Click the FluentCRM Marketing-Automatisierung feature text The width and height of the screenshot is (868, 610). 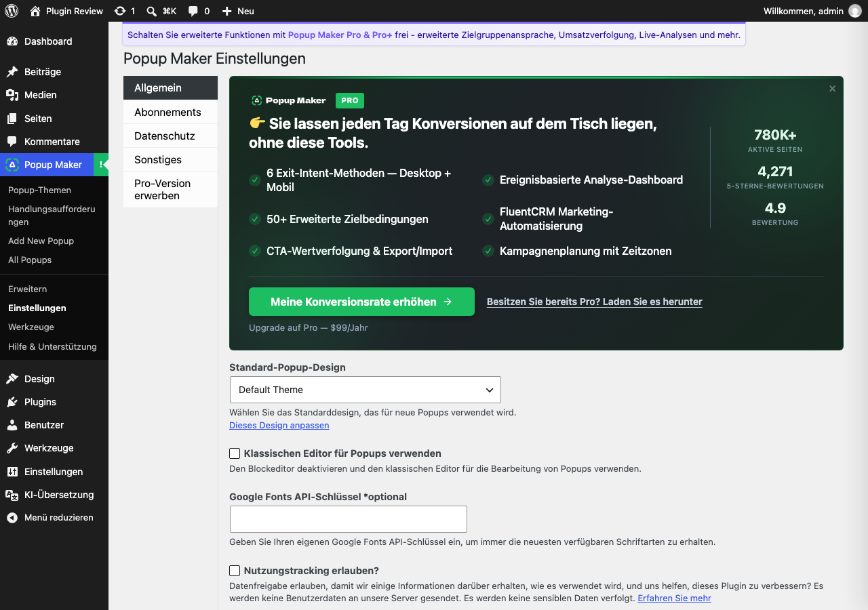[x=557, y=220]
